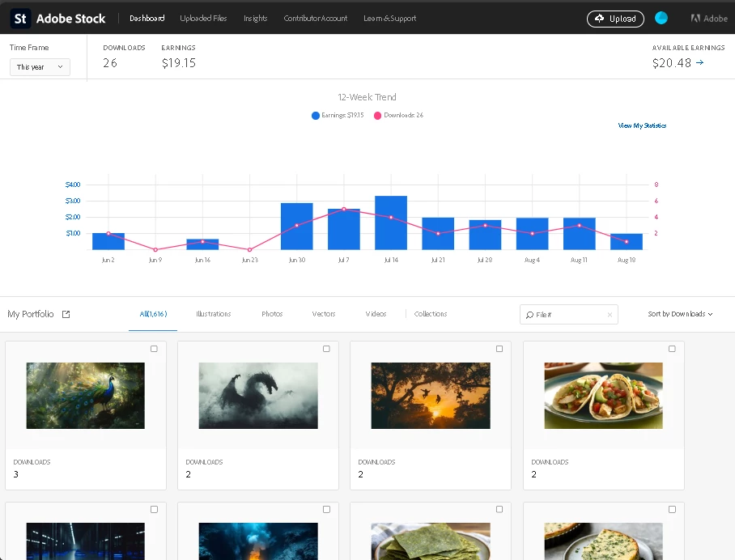Tick checkbox on seaweed snack image card
This screenshot has height=560, width=735.
tap(499, 509)
